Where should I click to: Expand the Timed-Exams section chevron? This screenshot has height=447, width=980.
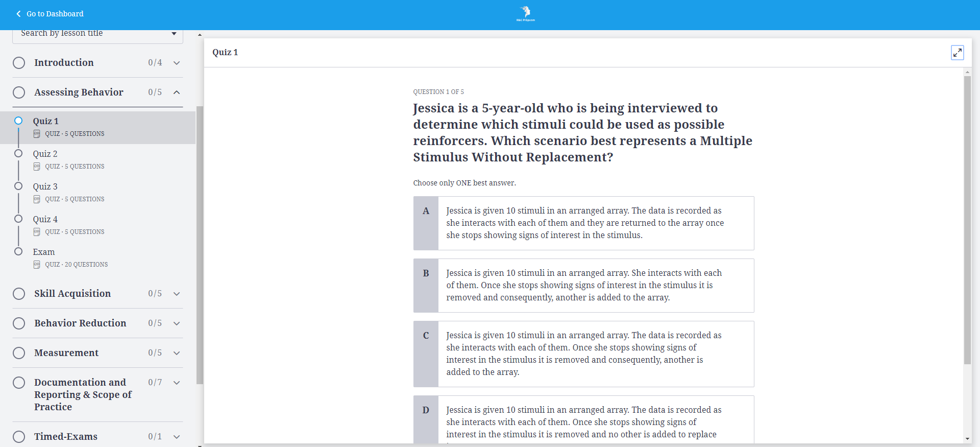click(x=177, y=437)
